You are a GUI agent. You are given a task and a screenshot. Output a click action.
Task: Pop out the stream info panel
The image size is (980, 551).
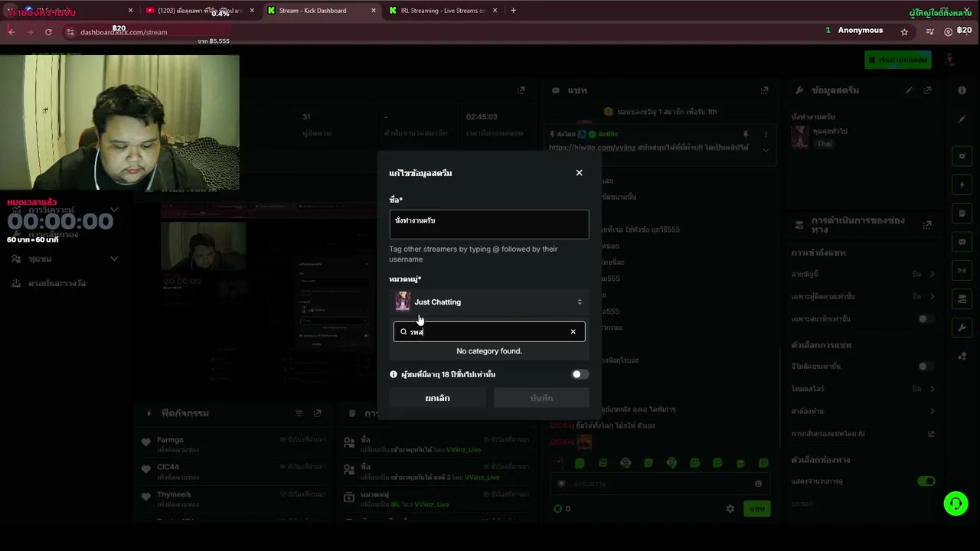927,90
